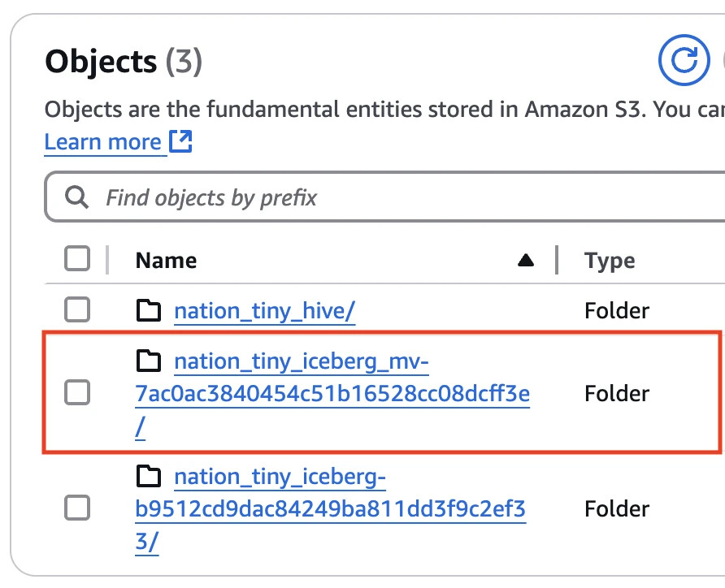Click the folder icon for nation_tiny_iceberg-b9512
The width and height of the screenshot is (725, 588).
149,477
